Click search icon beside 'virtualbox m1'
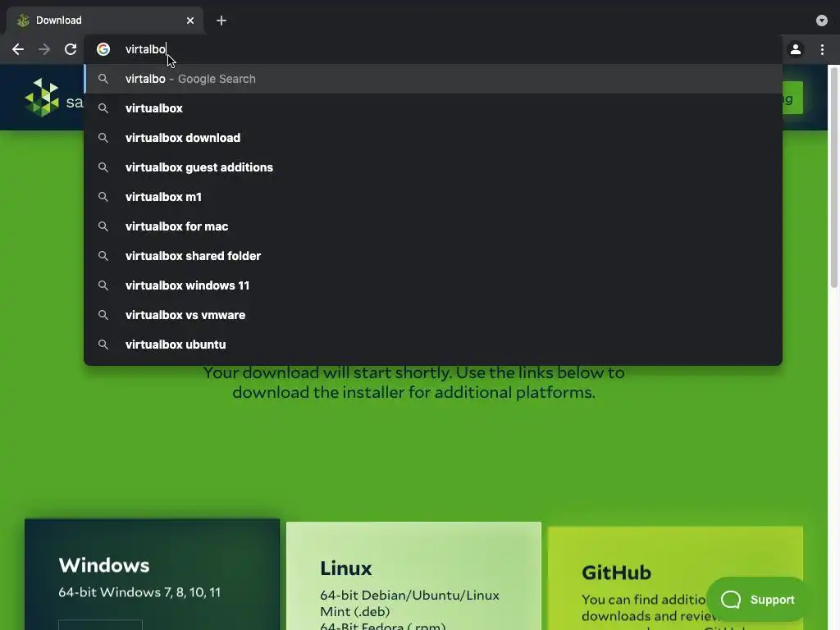This screenshot has height=630, width=840. [x=103, y=197]
